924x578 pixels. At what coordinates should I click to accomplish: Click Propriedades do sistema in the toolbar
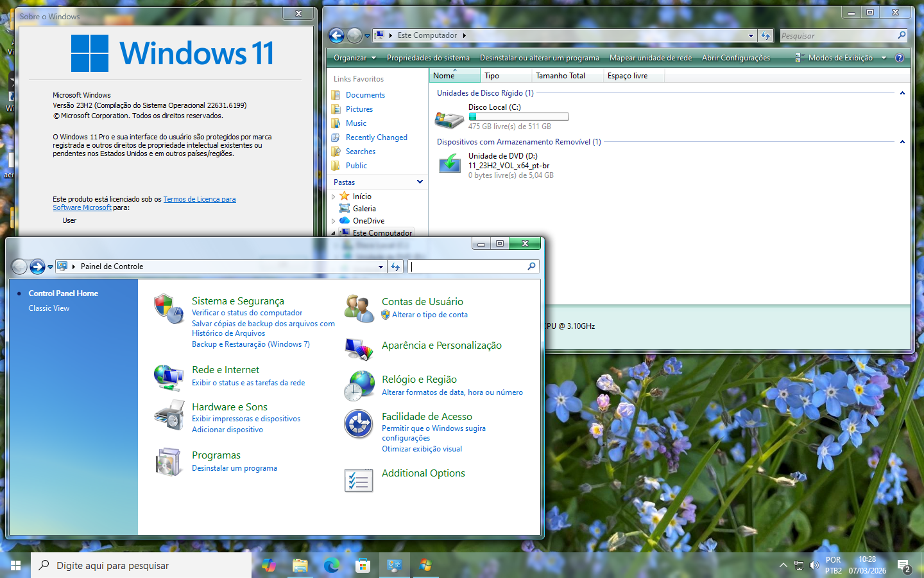point(428,58)
